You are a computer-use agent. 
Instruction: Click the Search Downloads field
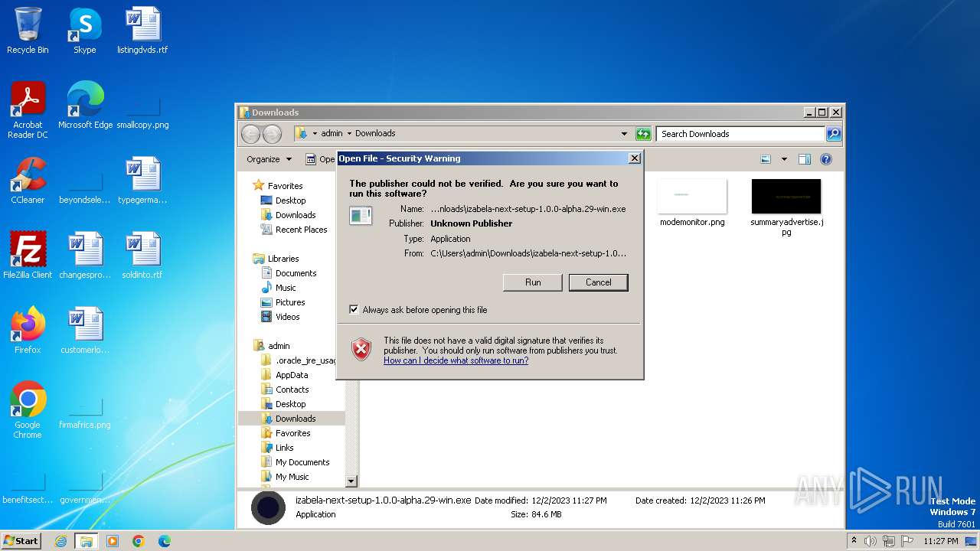tap(740, 134)
